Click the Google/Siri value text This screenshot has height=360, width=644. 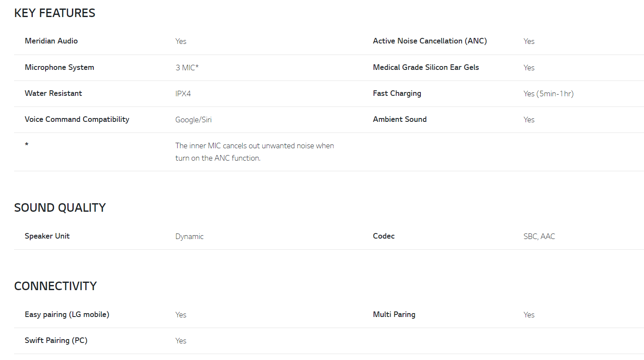[x=193, y=120]
